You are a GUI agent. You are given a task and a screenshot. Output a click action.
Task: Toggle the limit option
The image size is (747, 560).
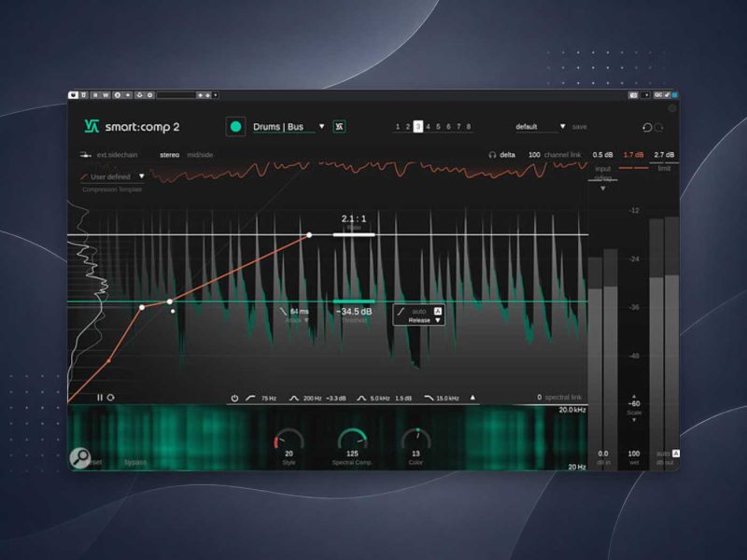[664, 168]
